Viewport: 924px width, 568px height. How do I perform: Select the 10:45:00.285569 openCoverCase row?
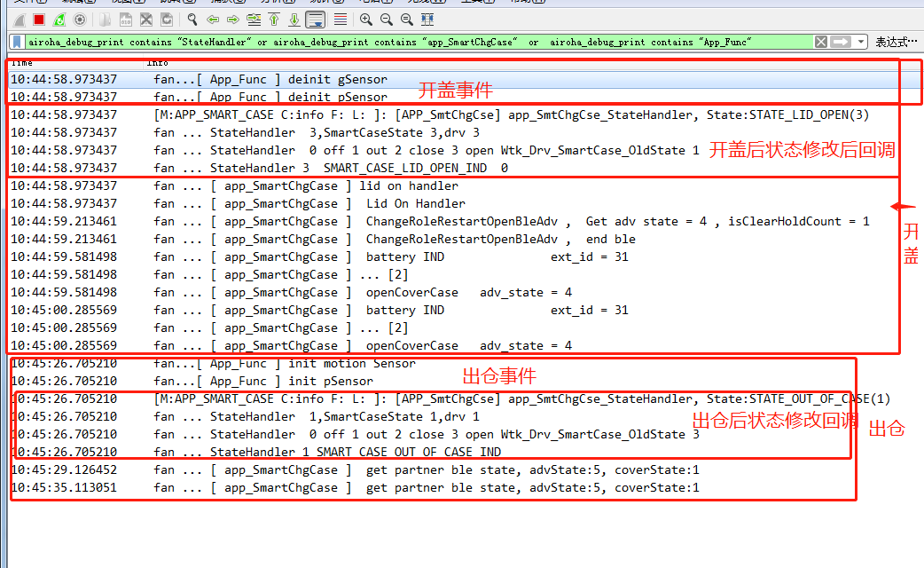(x=465, y=345)
